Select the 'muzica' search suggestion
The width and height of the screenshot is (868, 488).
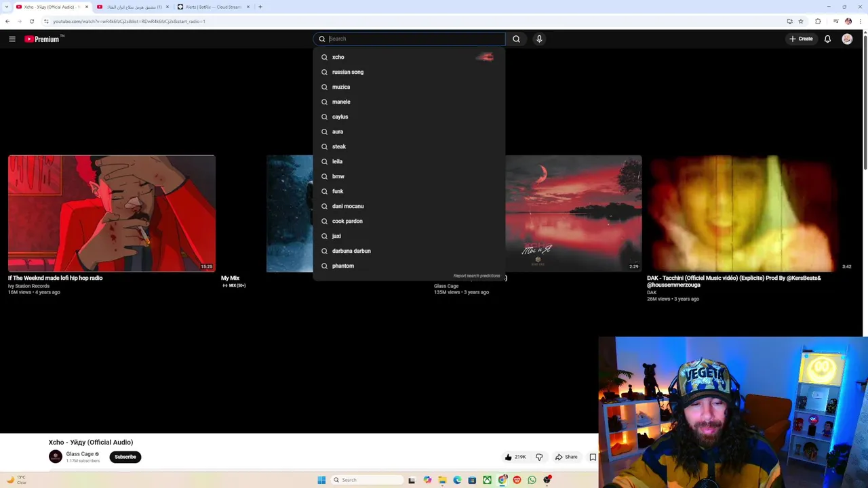(x=409, y=87)
